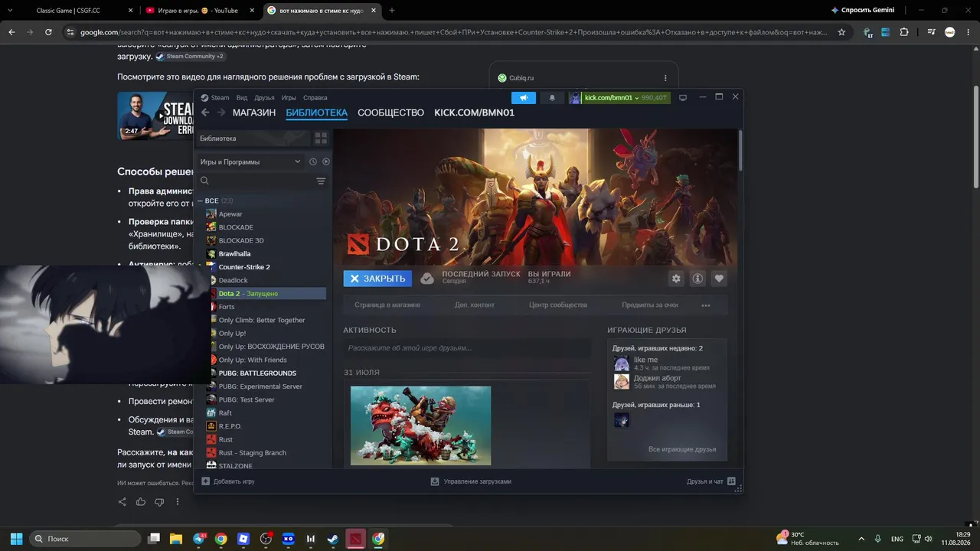Open Steam from the Windows taskbar
This screenshot has height=551, width=980.
332,539
